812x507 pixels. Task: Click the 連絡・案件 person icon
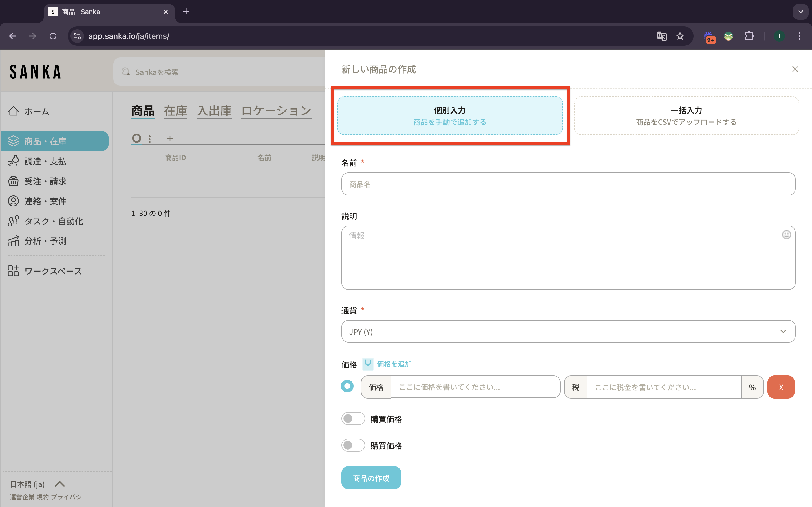14,201
